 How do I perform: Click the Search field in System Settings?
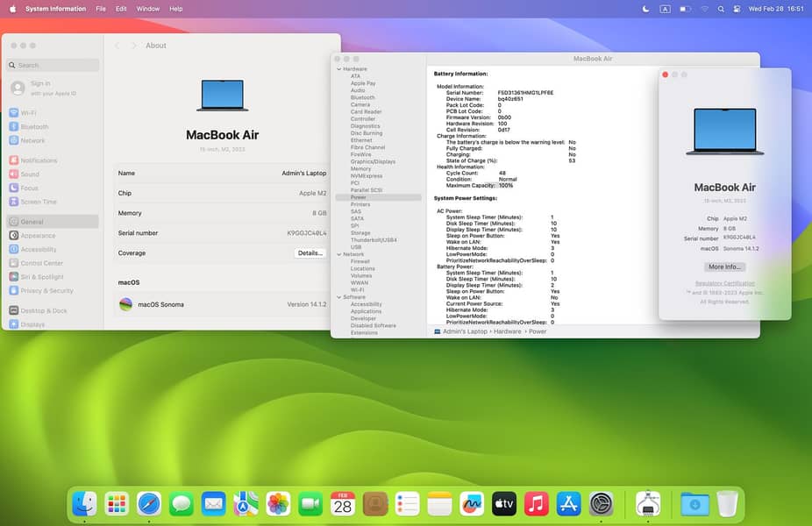(x=53, y=65)
